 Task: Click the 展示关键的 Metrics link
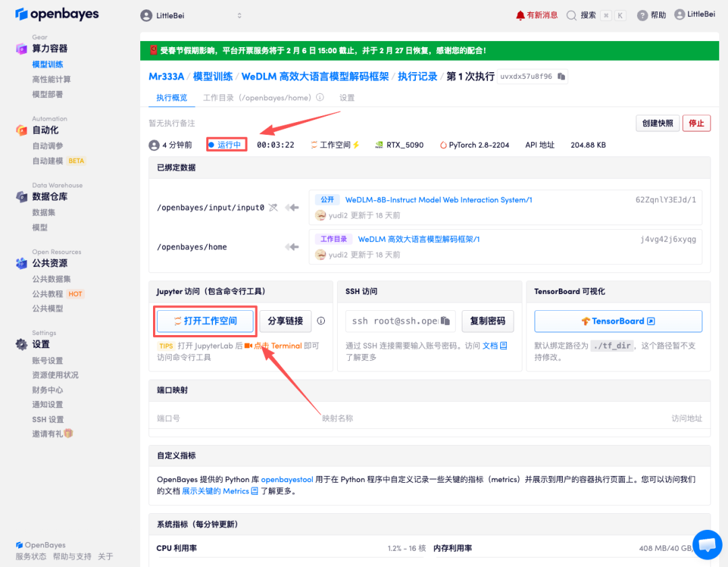(216, 491)
